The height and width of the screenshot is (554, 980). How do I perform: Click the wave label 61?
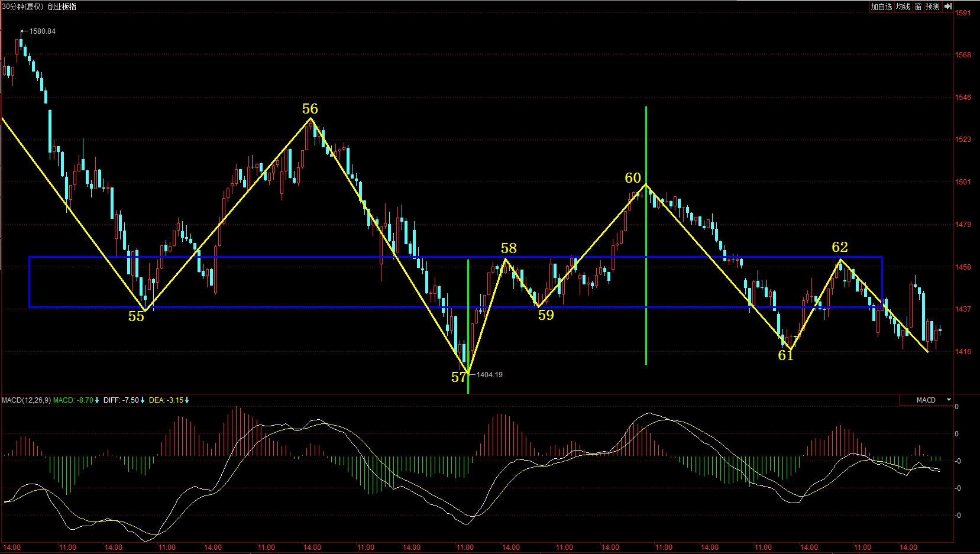click(785, 355)
